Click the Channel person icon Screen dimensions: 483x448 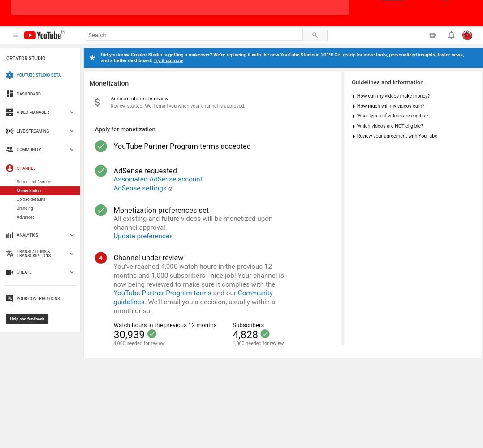pyautogui.click(x=9, y=168)
